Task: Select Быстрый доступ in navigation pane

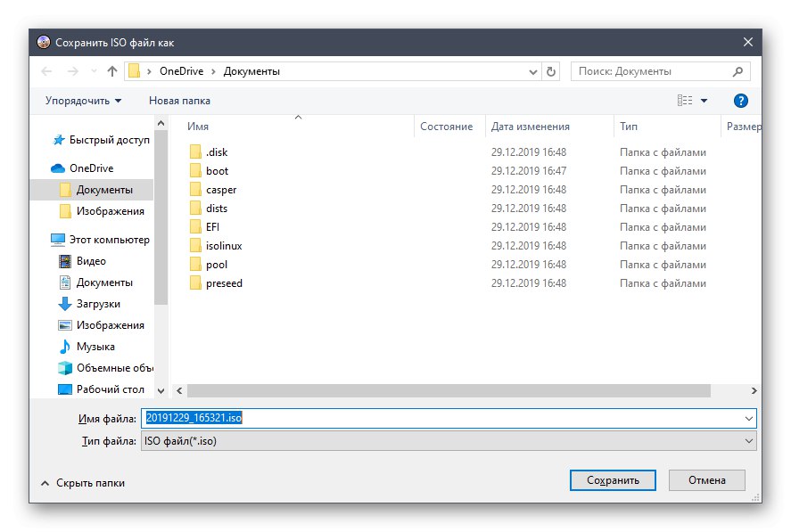Action: click(x=101, y=140)
